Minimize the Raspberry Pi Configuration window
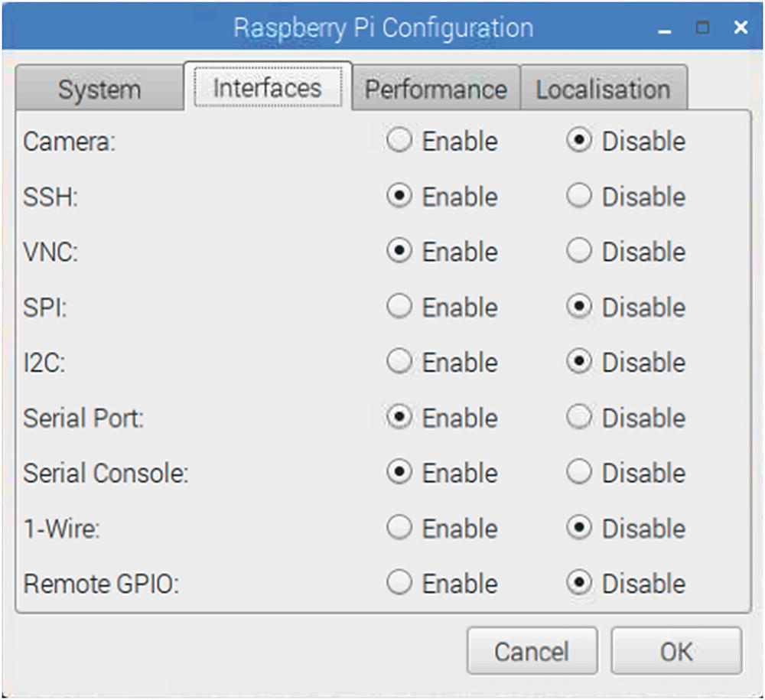Screen dimensions: 765x700 [665, 29]
